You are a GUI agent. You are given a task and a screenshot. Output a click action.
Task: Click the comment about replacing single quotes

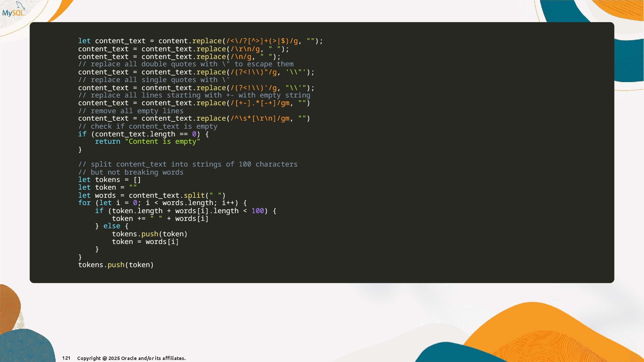(154, 80)
